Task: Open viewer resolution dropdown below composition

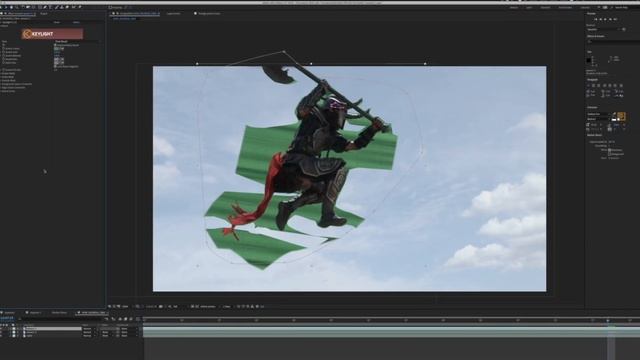Action: [x=175, y=306]
